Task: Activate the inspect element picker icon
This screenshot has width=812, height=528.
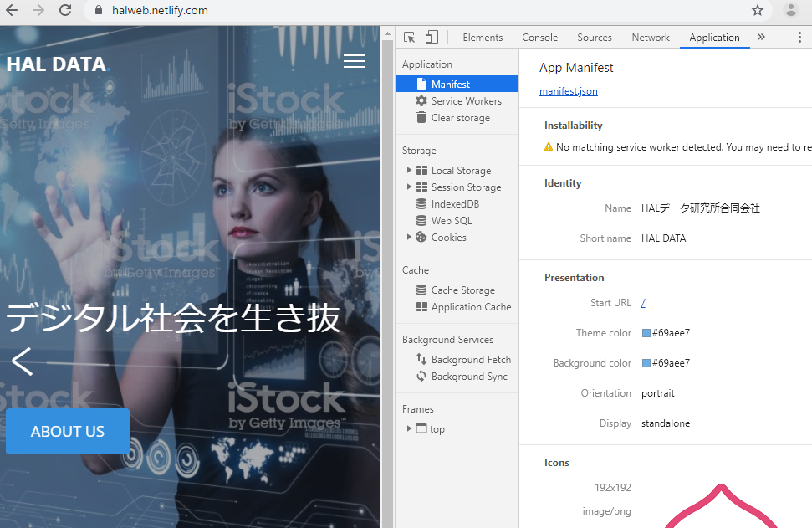Action: tap(409, 38)
